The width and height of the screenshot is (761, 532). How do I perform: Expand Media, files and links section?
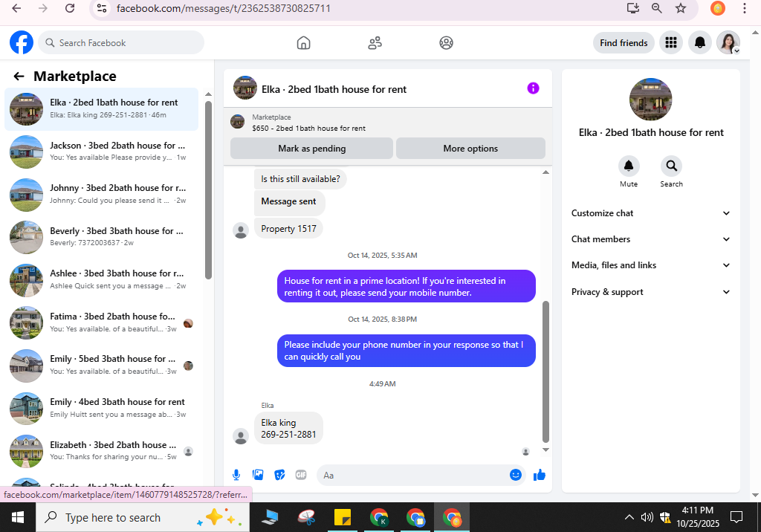pyautogui.click(x=650, y=265)
